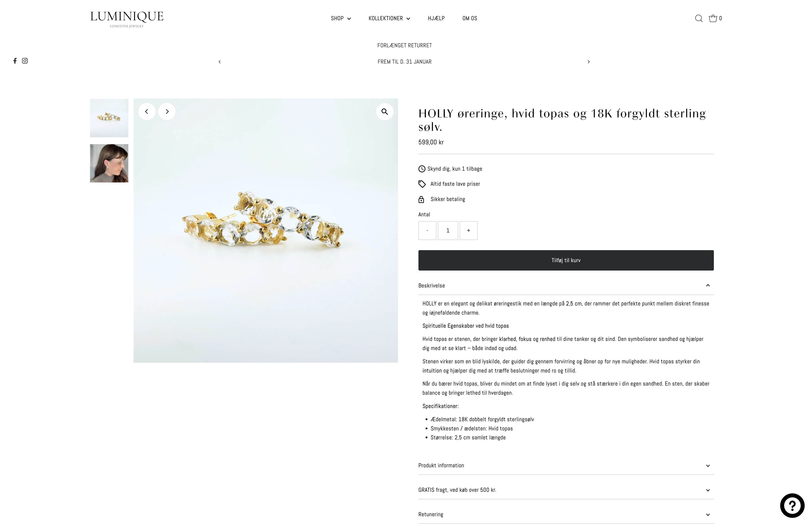Show previous product image arrow

pyautogui.click(x=147, y=112)
